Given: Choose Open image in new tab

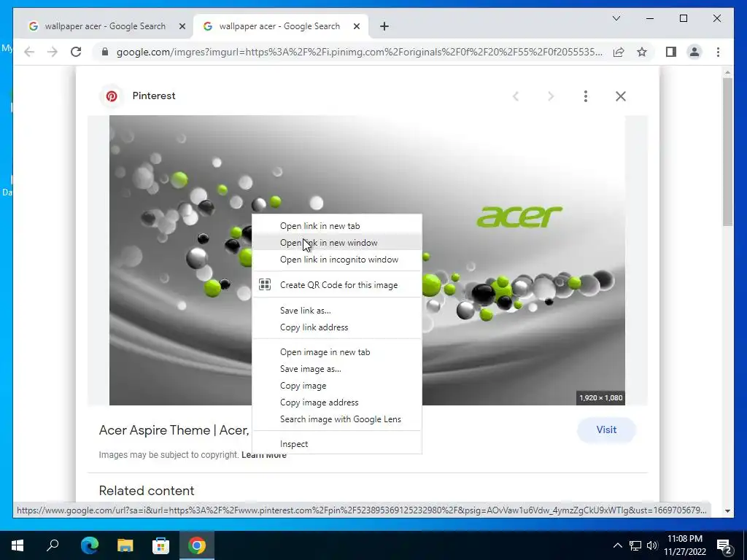Looking at the screenshot, I should pyautogui.click(x=337, y=352).
